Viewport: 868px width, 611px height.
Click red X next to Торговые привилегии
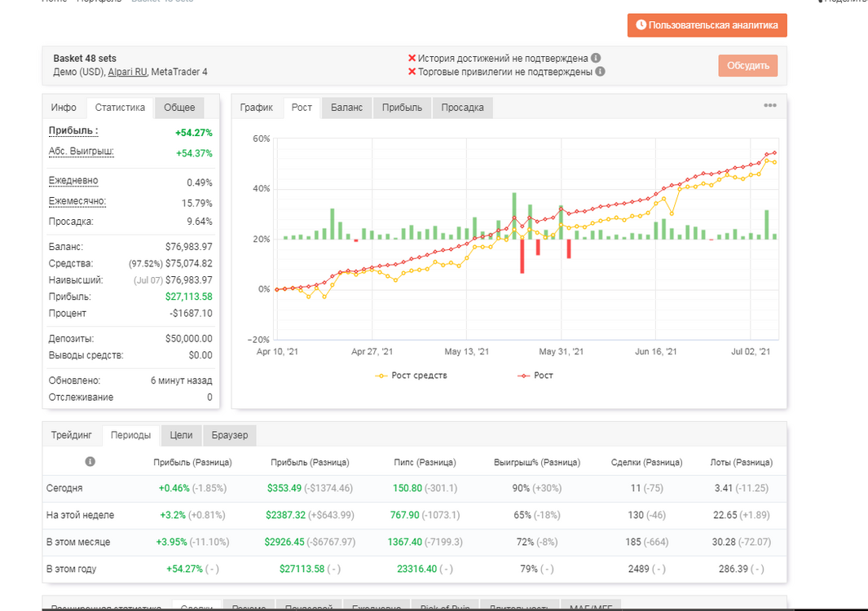pos(412,72)
